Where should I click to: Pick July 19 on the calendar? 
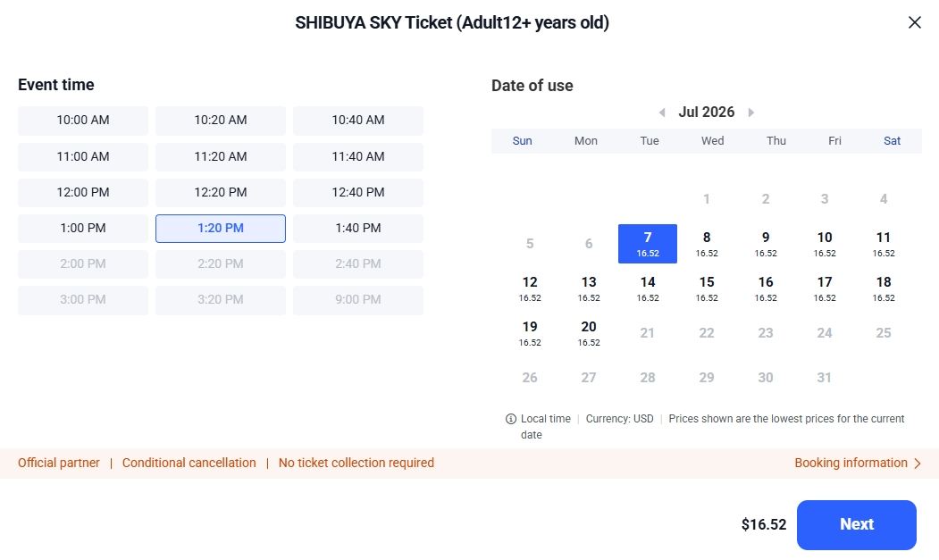click(530, 334)
